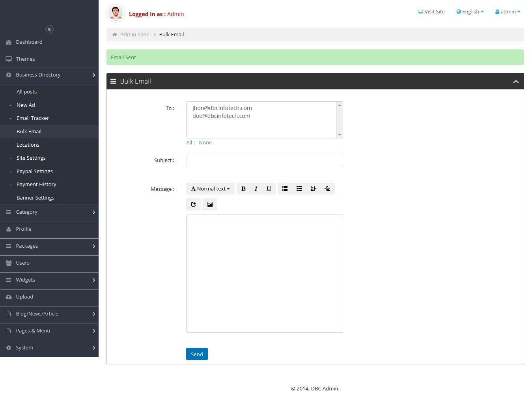Select All posts in the sidebar

coord(49,92)
